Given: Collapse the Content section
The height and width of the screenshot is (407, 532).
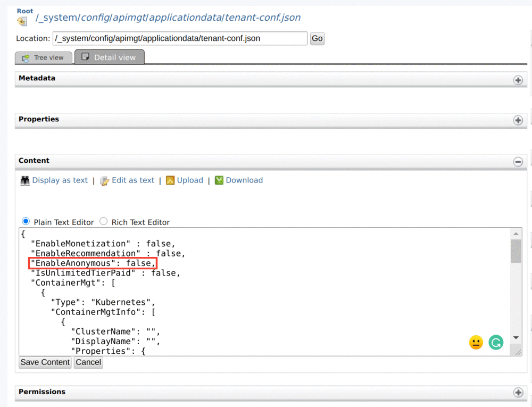Looking at the screenshot, I should pos(518,162).
